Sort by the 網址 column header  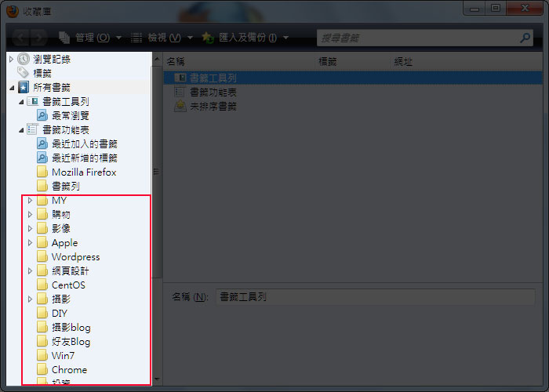pos(467,62)
